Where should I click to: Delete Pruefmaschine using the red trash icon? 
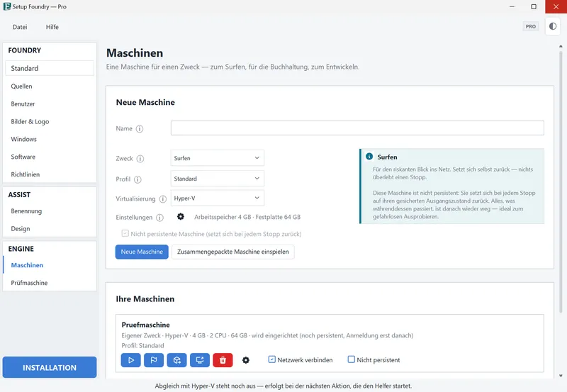223,360
